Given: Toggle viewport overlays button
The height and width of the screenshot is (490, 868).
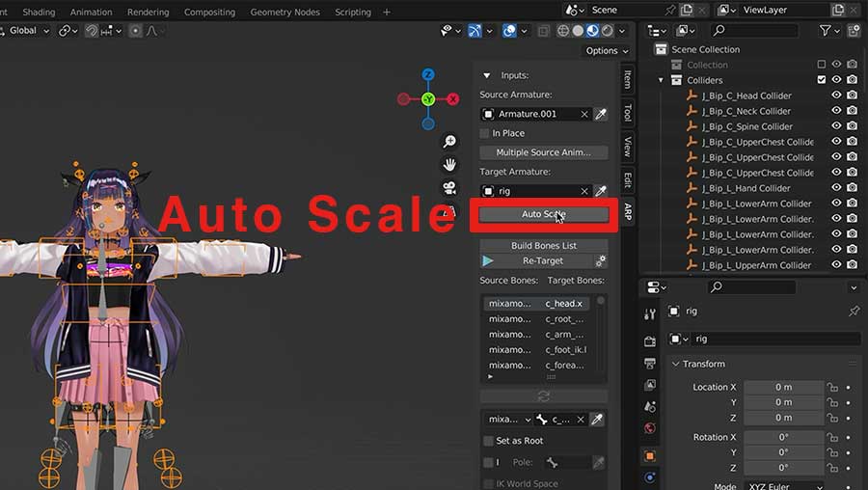Looking at the screenshot, I should pos(509,31).
